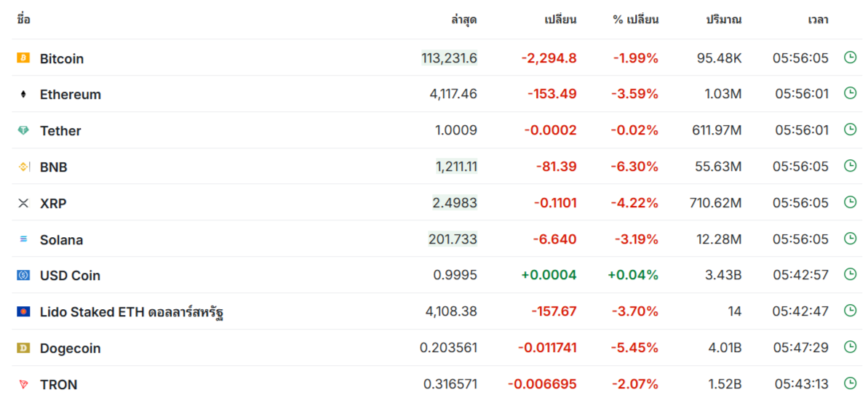Screen dimensions: 868x395
Task: Click the TRON logo icon
Action: (x=23, y=385)
